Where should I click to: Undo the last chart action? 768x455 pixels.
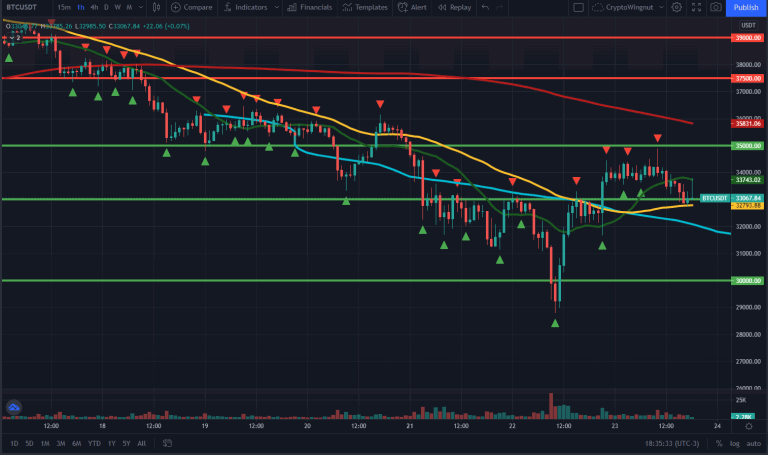485,7
